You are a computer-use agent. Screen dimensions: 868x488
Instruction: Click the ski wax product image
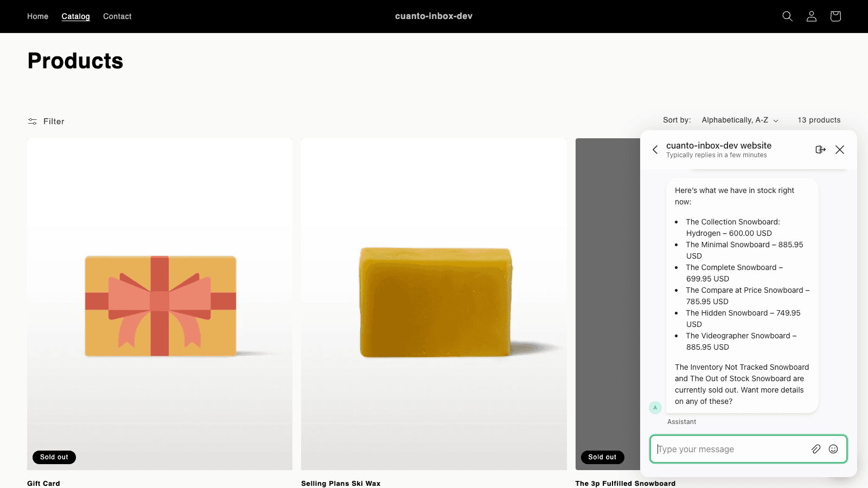434,304
